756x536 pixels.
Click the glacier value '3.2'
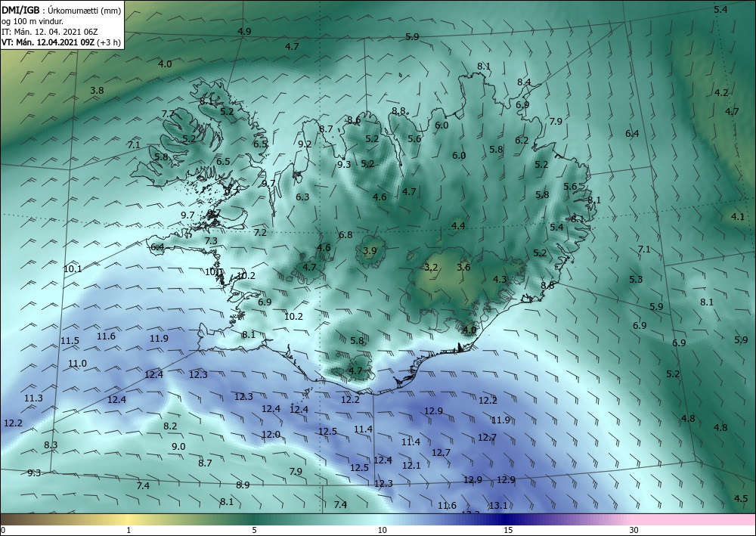coord(431,267)
